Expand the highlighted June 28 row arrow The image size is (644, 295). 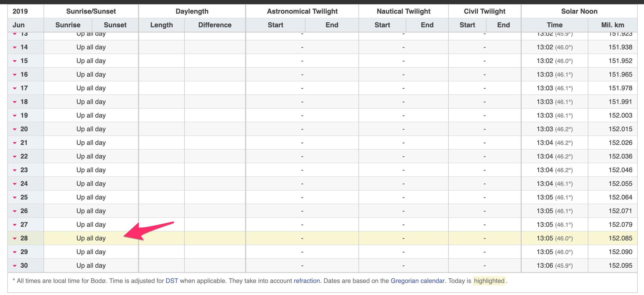(15, 239)
